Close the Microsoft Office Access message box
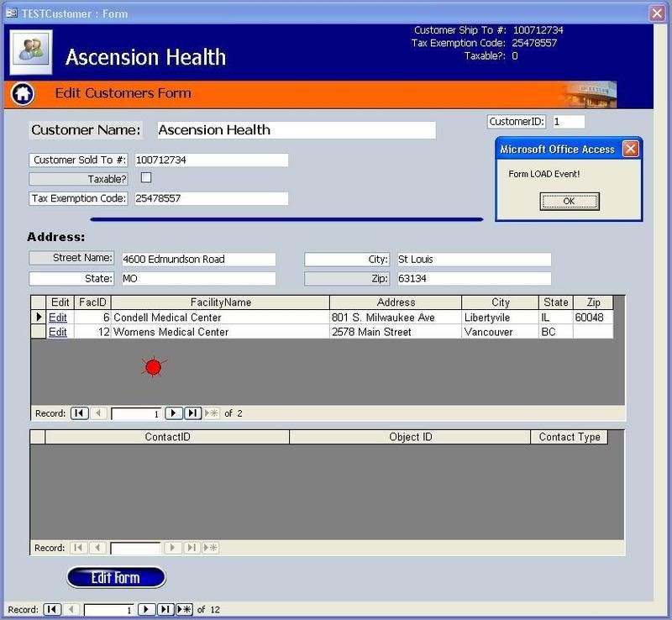The image size is (672, 620). (x=631, y=149)
